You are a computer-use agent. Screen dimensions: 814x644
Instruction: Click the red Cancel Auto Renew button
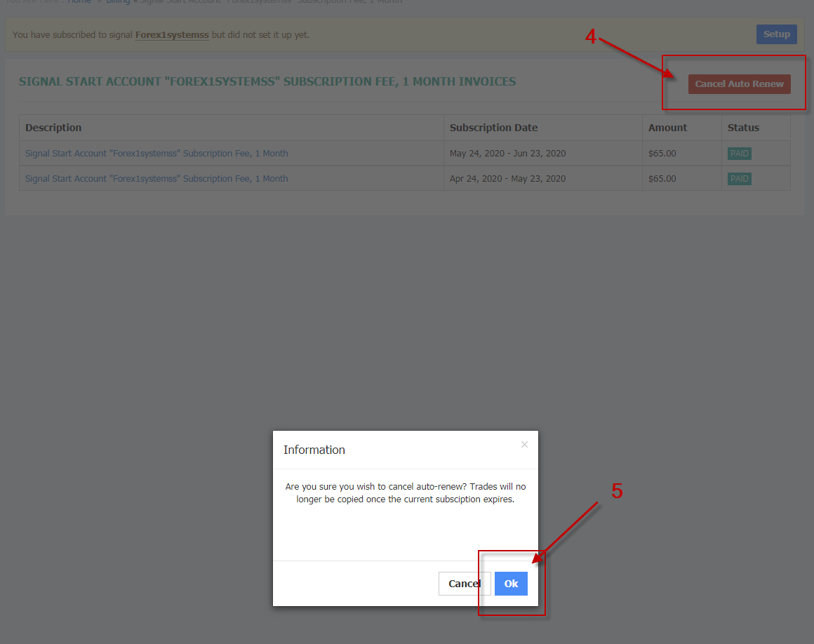[x=739, y=84]
